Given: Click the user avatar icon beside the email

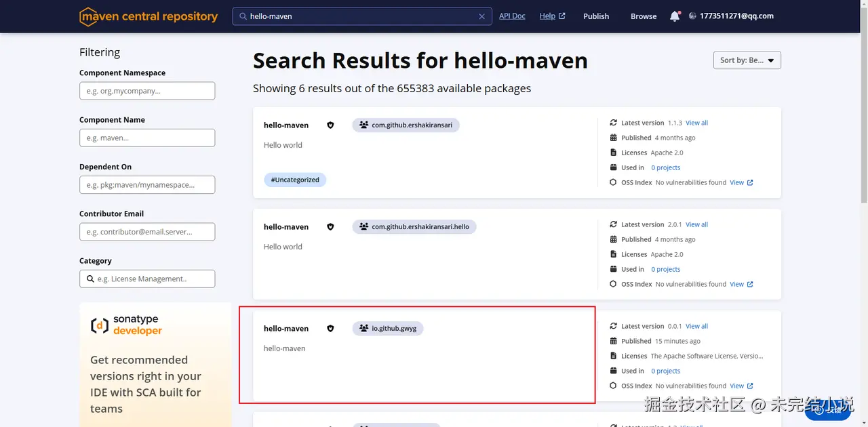Looking at the screenshot, I should (693, 16).
